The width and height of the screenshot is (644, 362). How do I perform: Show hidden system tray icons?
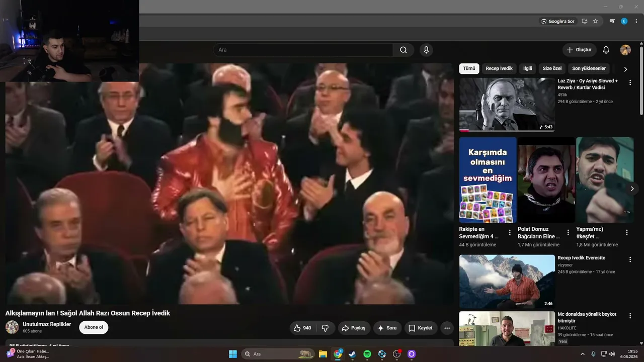(583, 354)
